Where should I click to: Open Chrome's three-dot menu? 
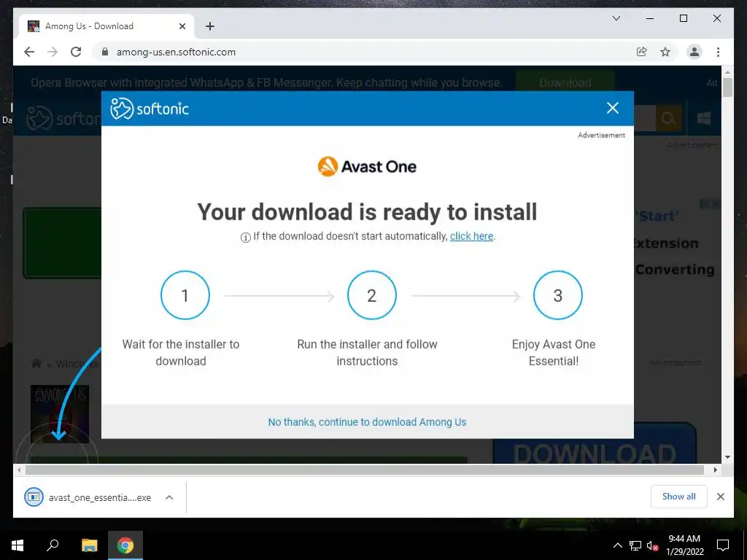(718, 52)
